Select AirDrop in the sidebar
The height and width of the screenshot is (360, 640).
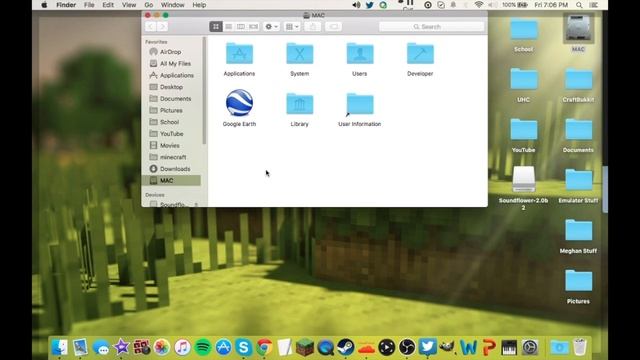(171, 52)
